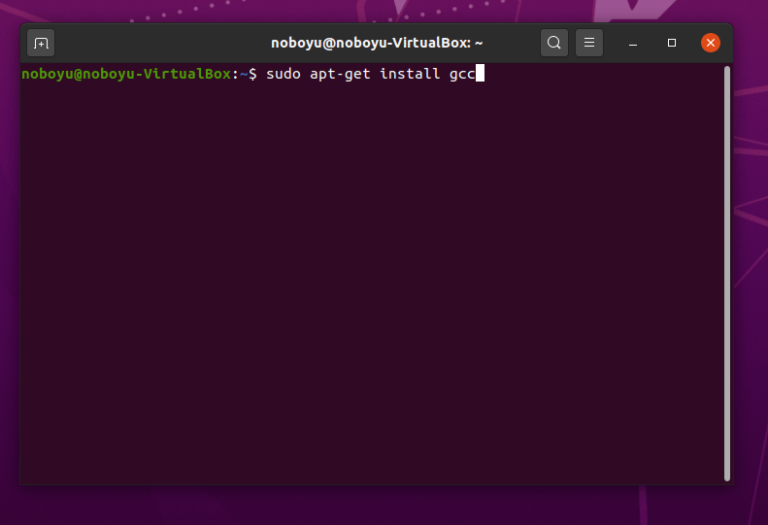The width and height of the screenshot is (768, 525).
Task: Maximize the terminal window
Action: coord(672,43)
